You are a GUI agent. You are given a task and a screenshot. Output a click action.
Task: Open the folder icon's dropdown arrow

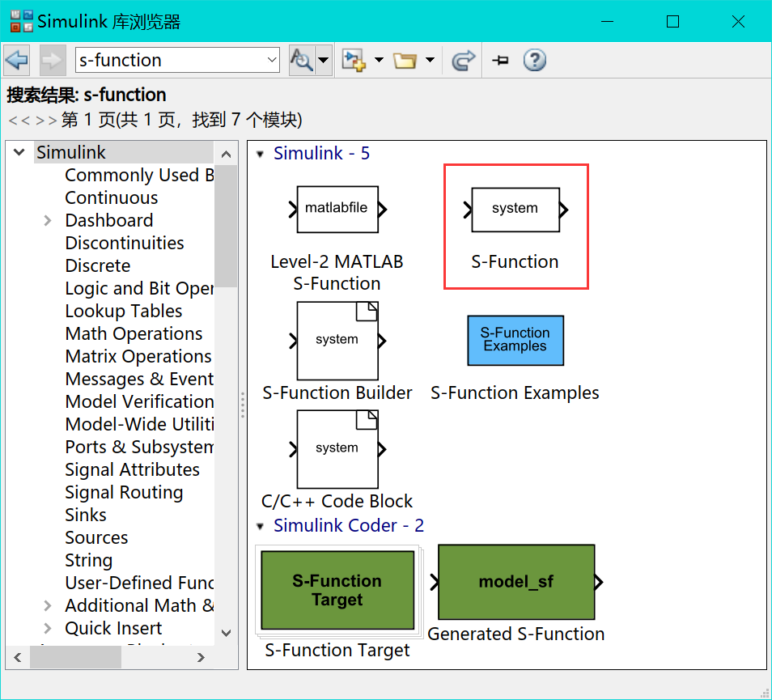pos(430,60)
